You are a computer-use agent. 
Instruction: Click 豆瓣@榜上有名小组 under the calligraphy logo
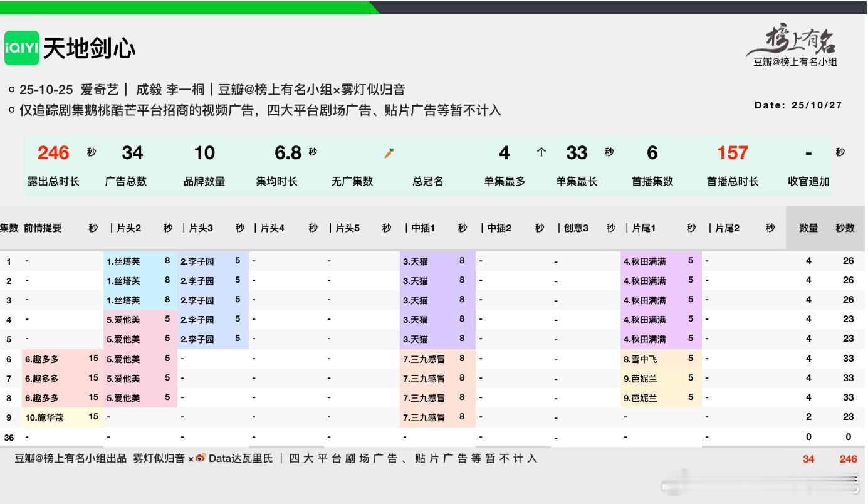click(x=795, y=62)
